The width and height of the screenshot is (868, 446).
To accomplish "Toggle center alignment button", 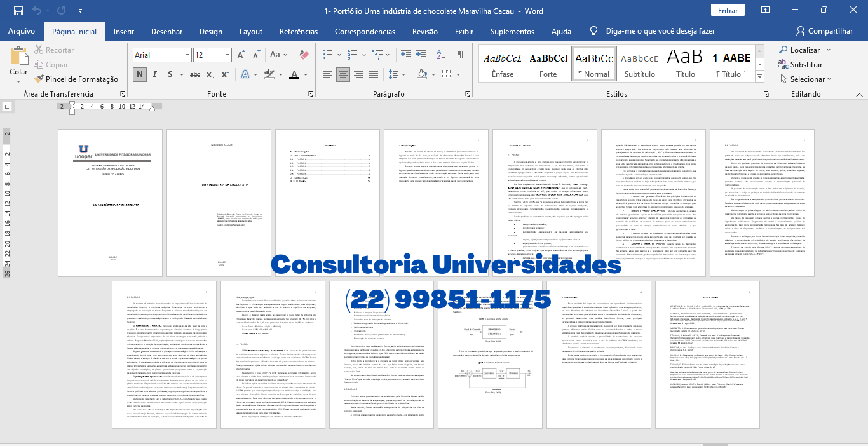I will coord(343,74).
